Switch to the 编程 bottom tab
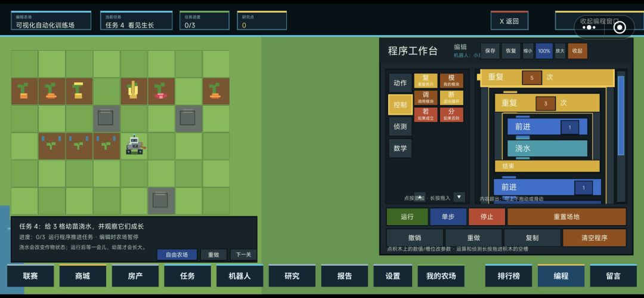Viewport: 644px width, 298px height. 561,276
